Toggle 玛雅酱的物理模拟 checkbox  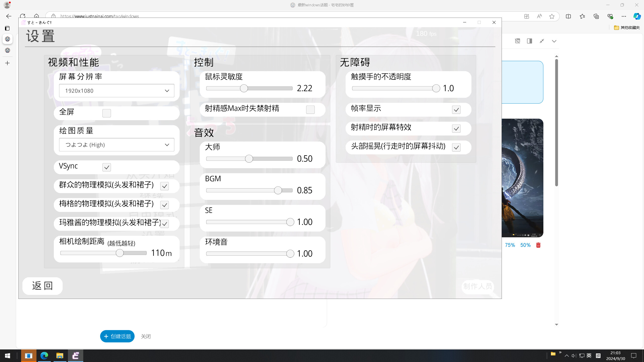[x=165, y=224]
